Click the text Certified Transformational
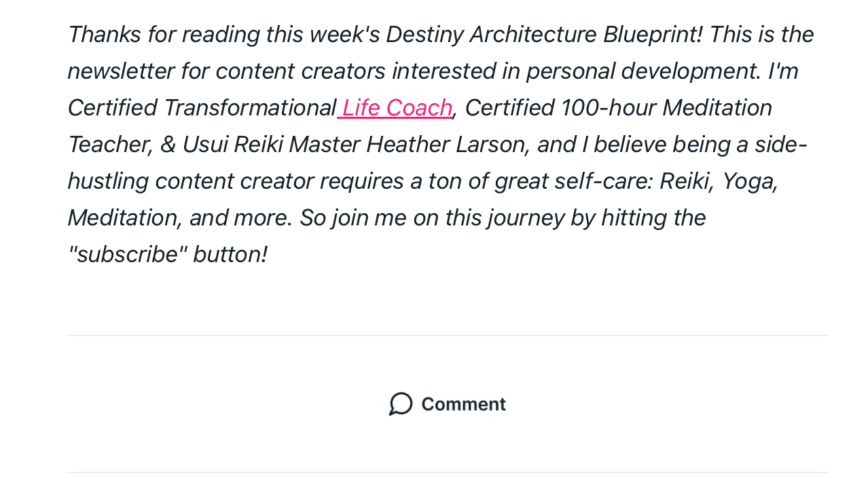The height and width of the screenshot is (478, 868). pyautogui.click(x=202, y=107)
